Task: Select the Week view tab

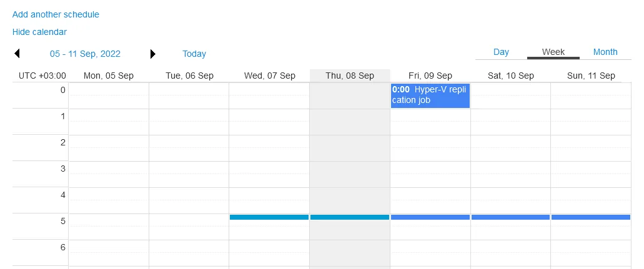Action: click(x=553, y=52)
